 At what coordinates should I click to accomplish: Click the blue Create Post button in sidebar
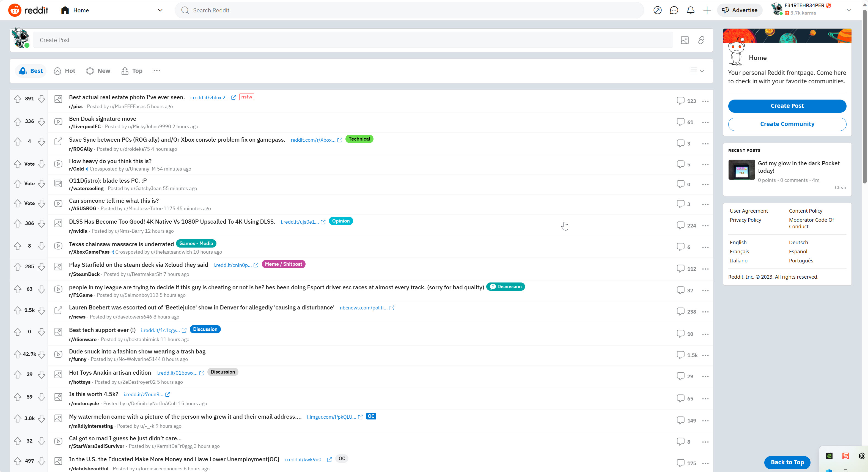point(787,106)
